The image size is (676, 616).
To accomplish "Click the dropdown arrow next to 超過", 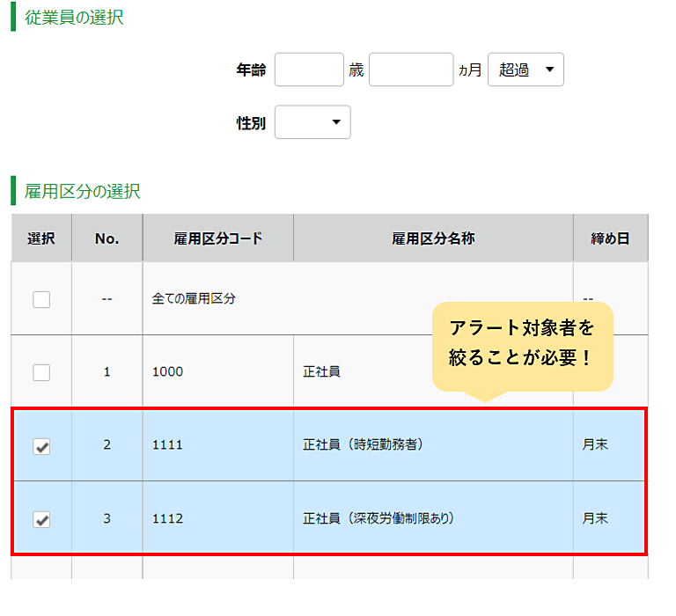I will 549,70.
